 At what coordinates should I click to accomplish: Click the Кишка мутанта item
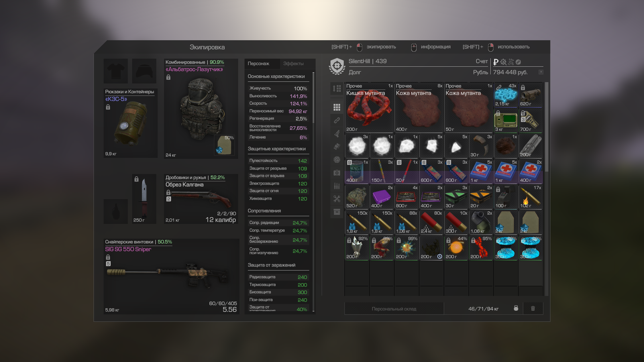tap(369, 108)
